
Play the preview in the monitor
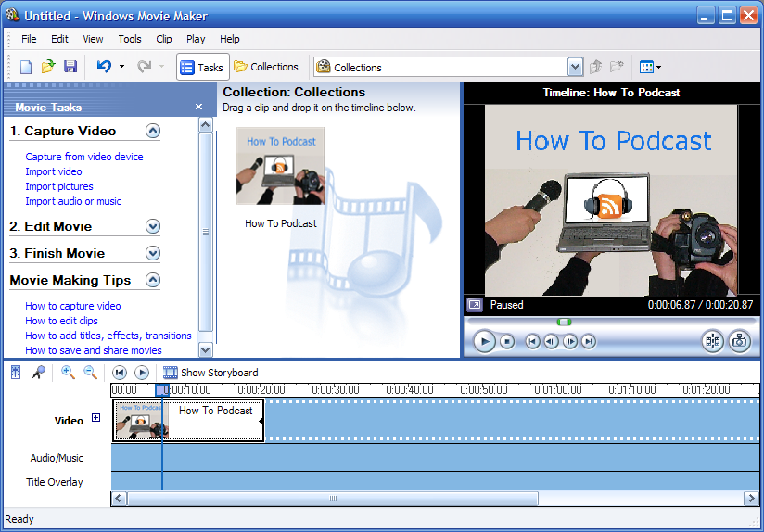484,341
